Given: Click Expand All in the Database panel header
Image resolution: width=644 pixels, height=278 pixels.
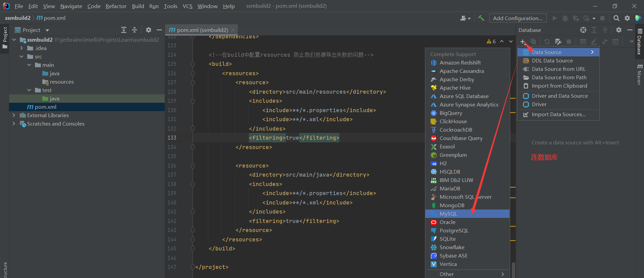Looking at the screenshot, I should [x=594, y=30].
